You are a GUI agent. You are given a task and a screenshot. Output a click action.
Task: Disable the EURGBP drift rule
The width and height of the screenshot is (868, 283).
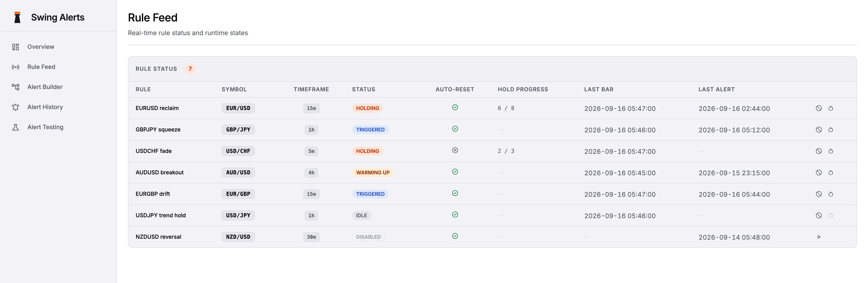[819, 194]
